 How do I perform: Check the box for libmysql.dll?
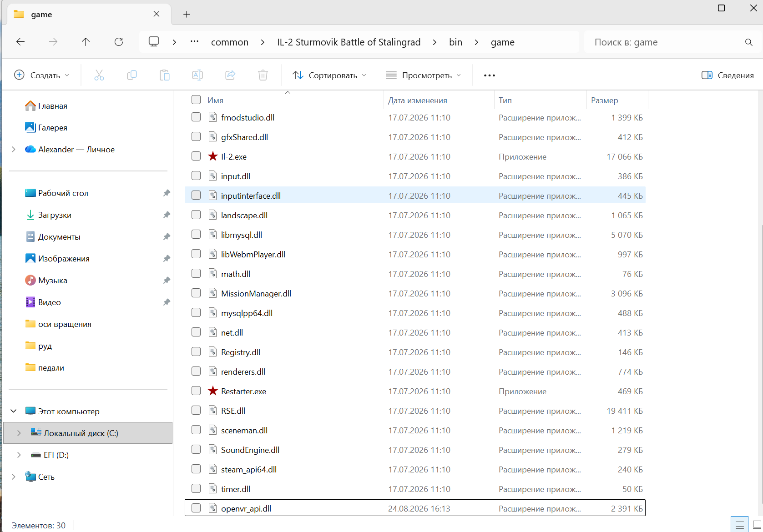click(x=196, y=234)
